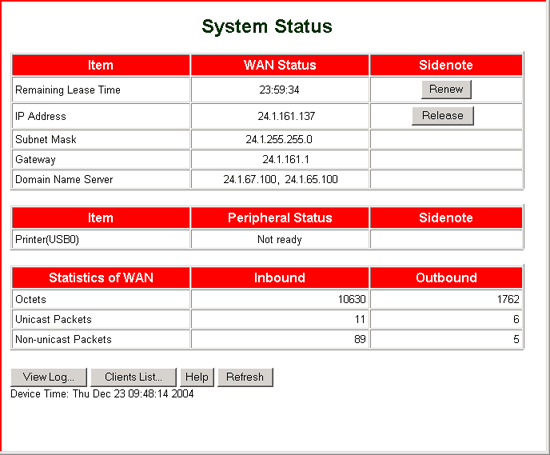Click the Statistics of WAN header
This screenshot has height=455, width=550.
[x=101, y=278]
